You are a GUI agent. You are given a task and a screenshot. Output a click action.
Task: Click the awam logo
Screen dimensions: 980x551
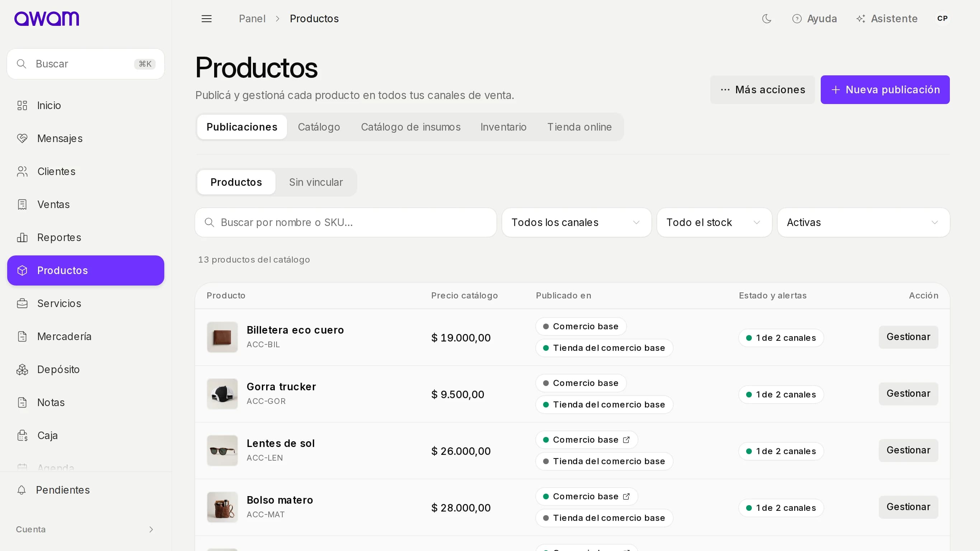46,19
